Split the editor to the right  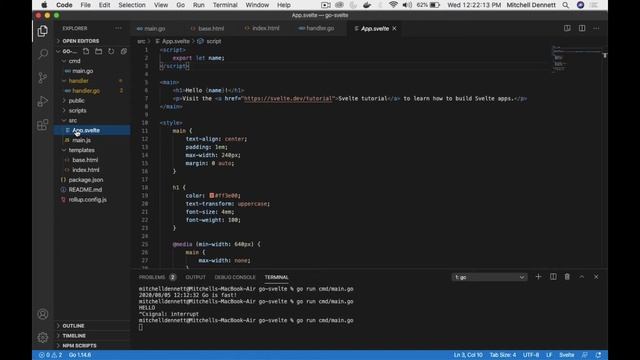pyautogui.click(x=582, y=28)
